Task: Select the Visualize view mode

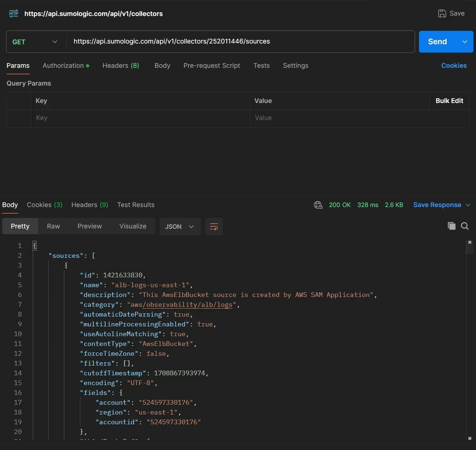Action: [x=133, y=226]
